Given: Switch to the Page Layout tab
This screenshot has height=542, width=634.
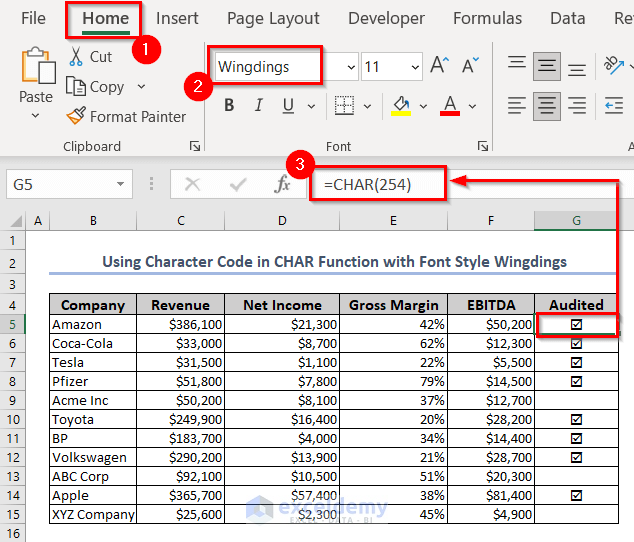Looking at the screenshot, I should (x=273, y=18).
